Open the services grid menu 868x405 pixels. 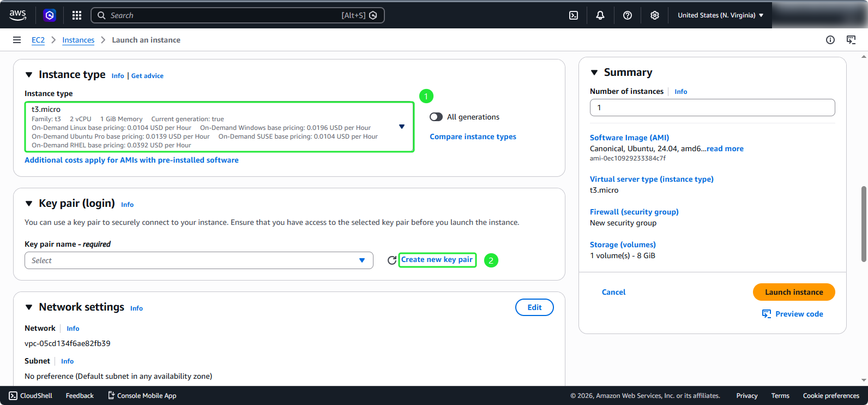77,15
